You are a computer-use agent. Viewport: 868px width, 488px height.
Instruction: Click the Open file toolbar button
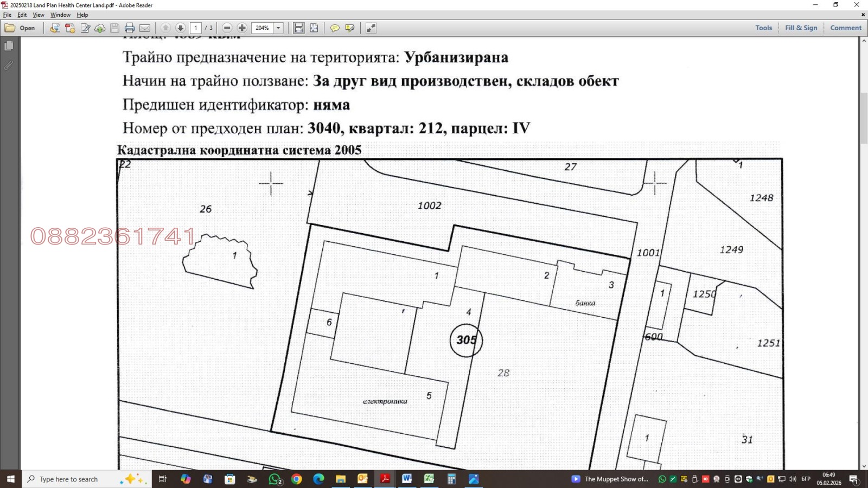click(20, 28)
